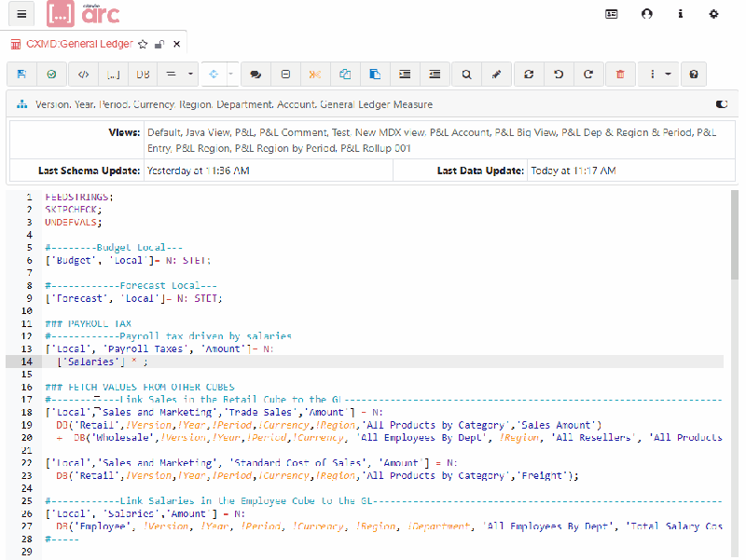Click the DB function toolbar button

pos(143,75)
